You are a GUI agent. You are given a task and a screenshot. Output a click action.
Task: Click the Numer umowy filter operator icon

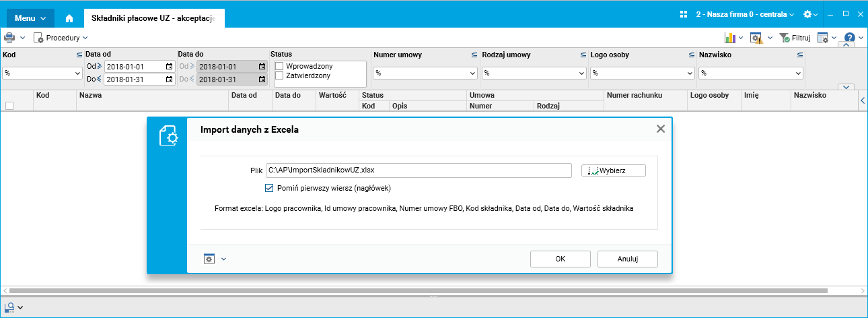[474, 55]
